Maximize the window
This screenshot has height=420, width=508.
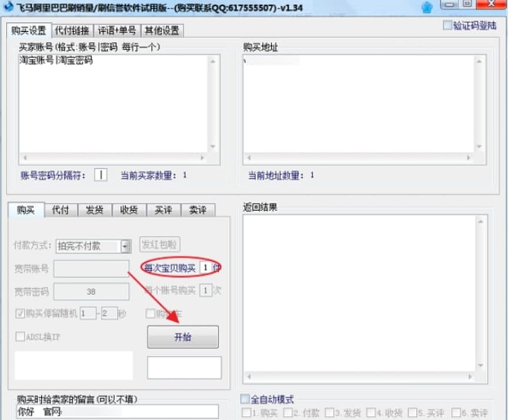(x=467, y=4)
